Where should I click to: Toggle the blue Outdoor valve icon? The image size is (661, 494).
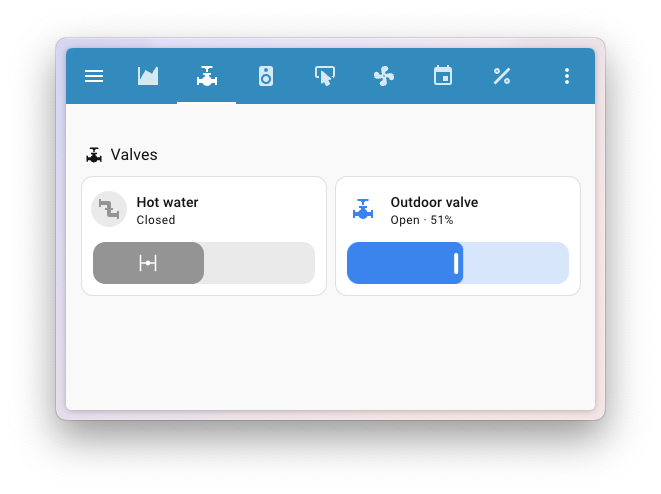363,209
